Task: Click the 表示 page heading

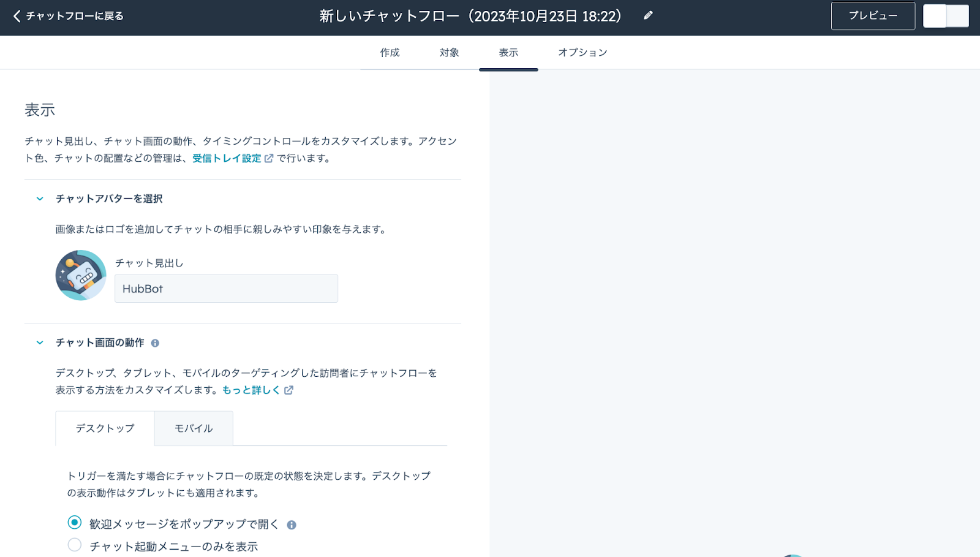Action: [x=40, y=110]
